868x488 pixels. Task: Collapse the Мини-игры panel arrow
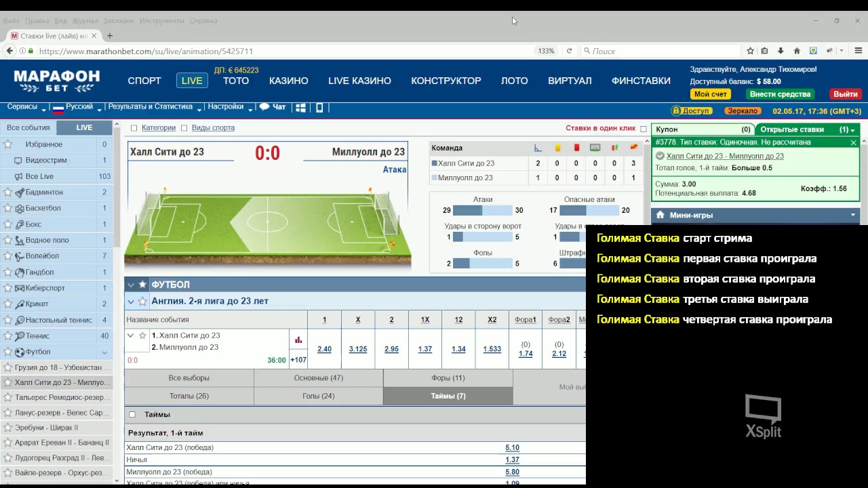coord(853,215)
